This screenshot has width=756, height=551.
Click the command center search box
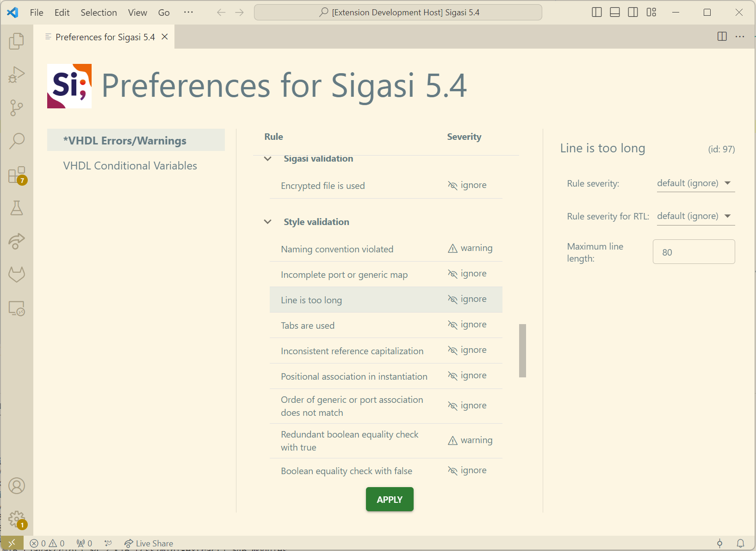398,13
